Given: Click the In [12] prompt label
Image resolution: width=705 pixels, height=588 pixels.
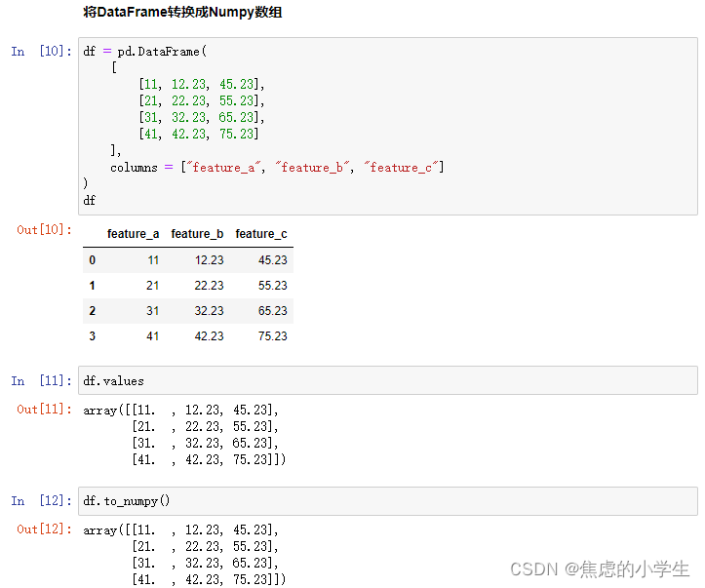Looking at the screenshot, I should [x=41, y=501].
